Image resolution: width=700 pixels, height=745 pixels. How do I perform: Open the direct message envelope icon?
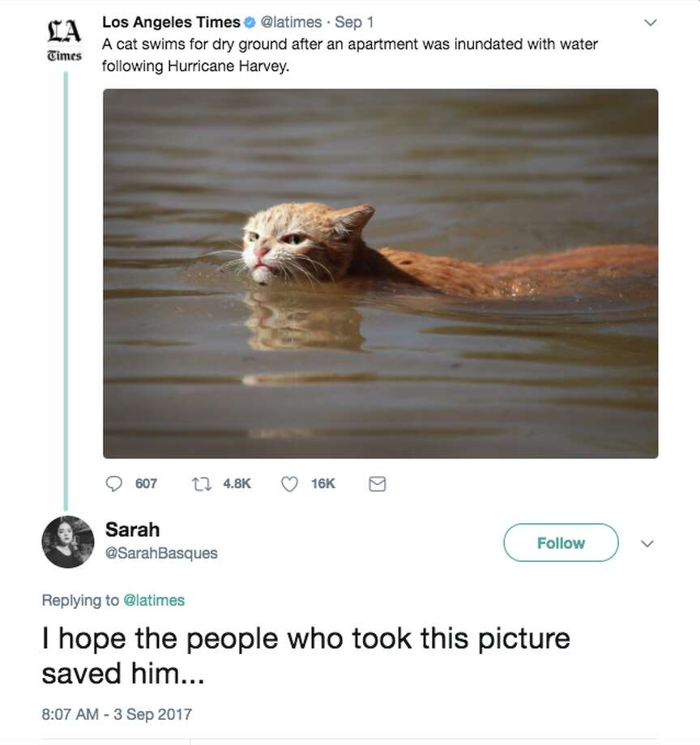378,483
